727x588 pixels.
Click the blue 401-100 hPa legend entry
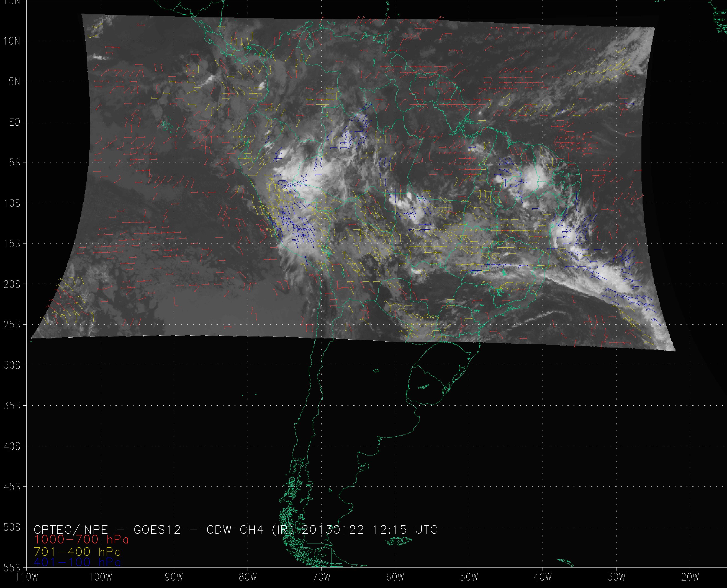point(77,562)
